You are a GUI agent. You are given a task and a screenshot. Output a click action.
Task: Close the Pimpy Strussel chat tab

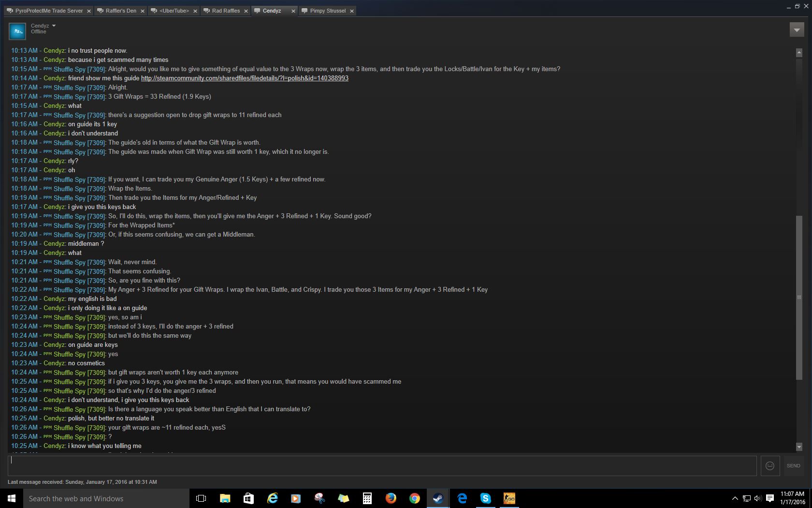coord(352,11)
